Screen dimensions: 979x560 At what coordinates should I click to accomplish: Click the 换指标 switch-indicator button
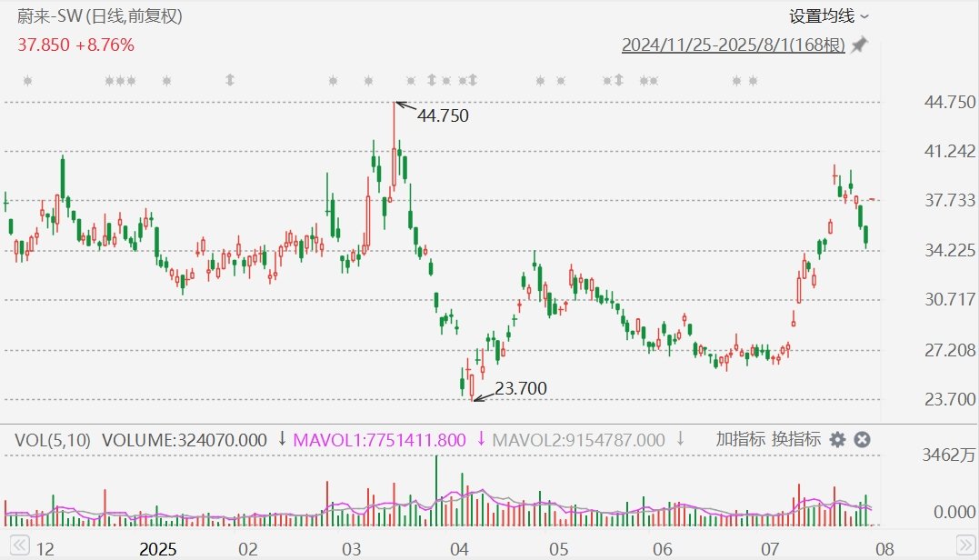point(796,439)
